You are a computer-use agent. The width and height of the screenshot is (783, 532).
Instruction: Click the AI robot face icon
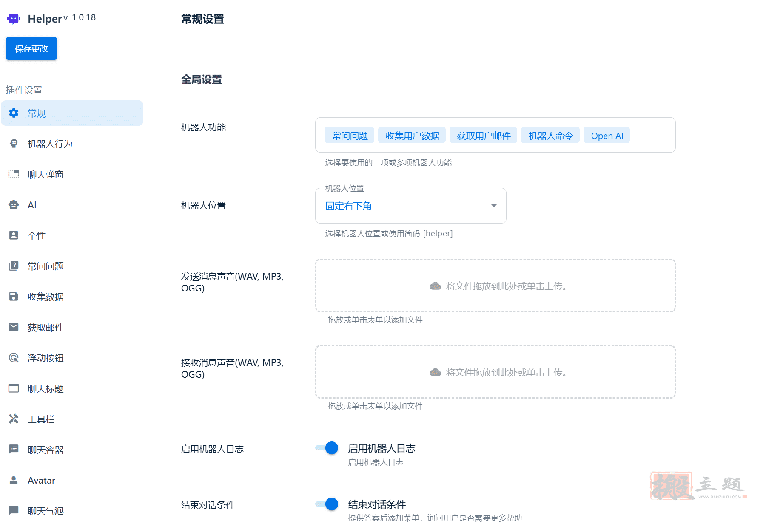click(x=14, y=205)
